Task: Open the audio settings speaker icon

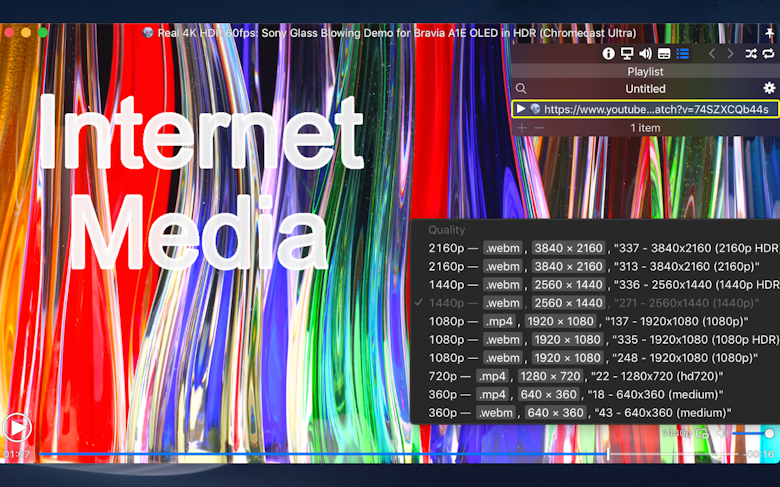Action: pos(645,54)
